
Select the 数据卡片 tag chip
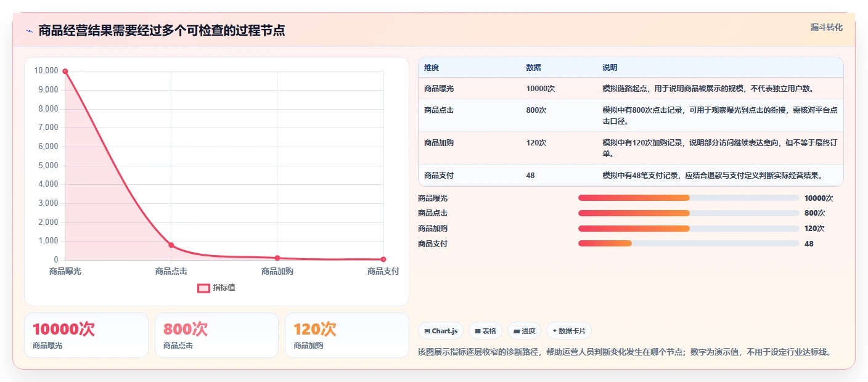568,331
